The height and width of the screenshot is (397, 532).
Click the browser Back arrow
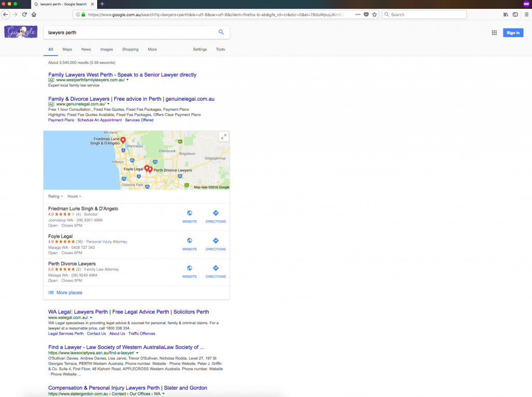point(5,15)
